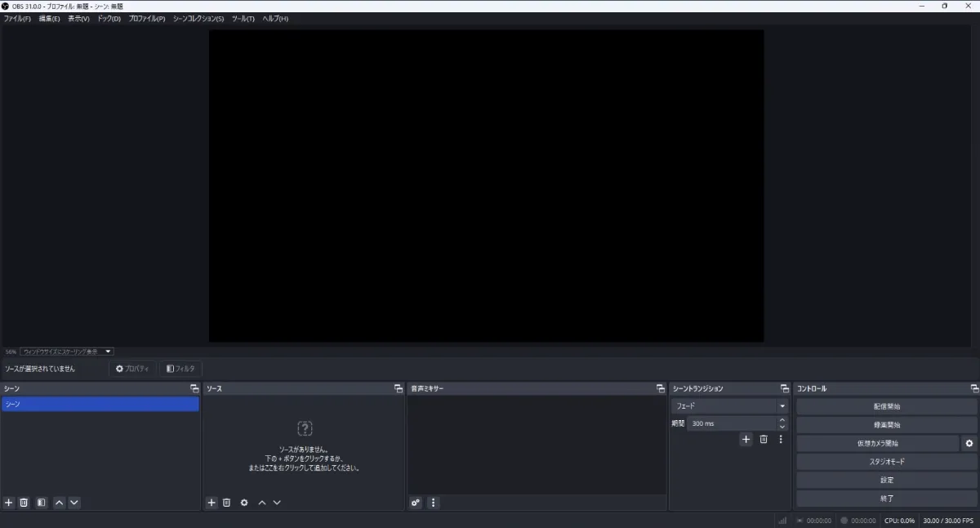Click the 録画開始 button

pos(886,425)
